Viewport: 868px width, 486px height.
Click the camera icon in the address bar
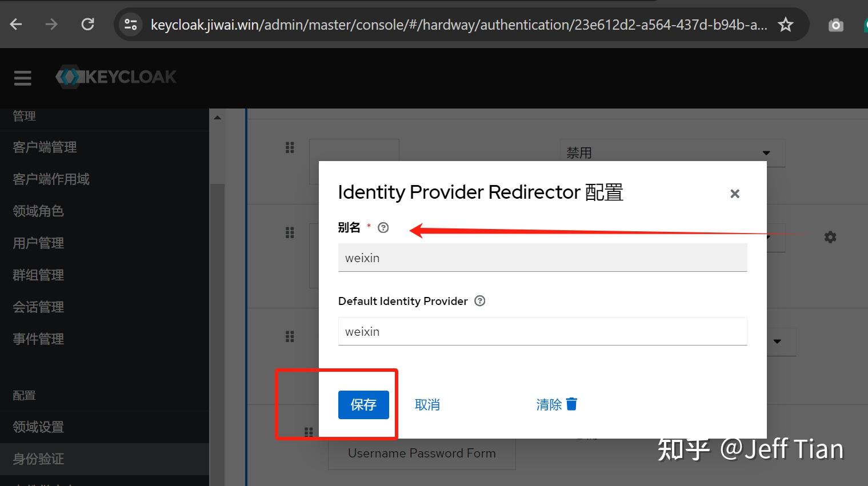835,25
